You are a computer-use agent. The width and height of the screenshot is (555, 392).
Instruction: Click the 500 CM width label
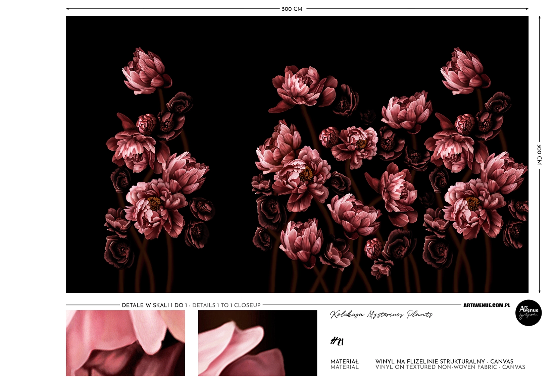(292, 9)
